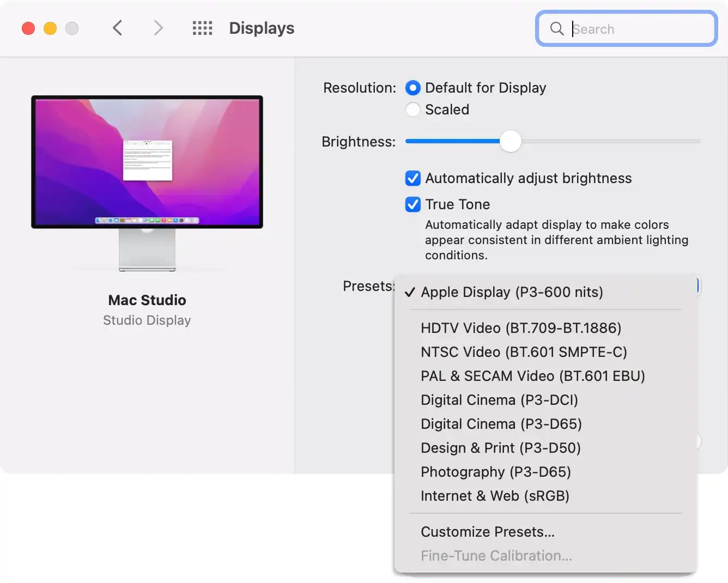Screen dimensions: 728x583
Task: Choose the Photography (P3-D65) preset
Action: [x=496, y=472]
